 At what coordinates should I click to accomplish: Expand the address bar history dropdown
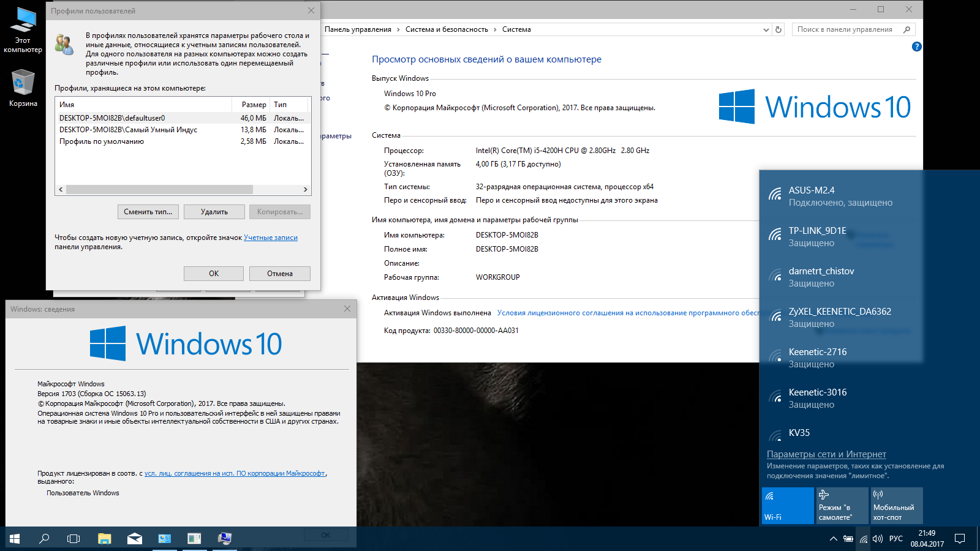(766, 29)
